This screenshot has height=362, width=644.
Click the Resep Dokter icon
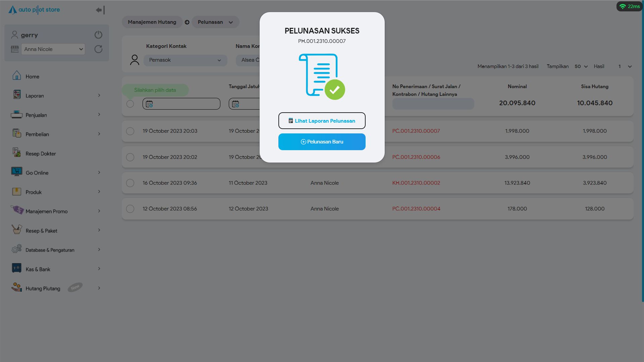click(16, 153)
